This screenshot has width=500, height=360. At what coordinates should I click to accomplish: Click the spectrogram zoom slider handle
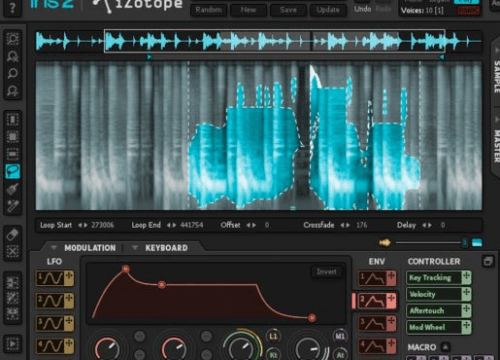coord(464,243)
